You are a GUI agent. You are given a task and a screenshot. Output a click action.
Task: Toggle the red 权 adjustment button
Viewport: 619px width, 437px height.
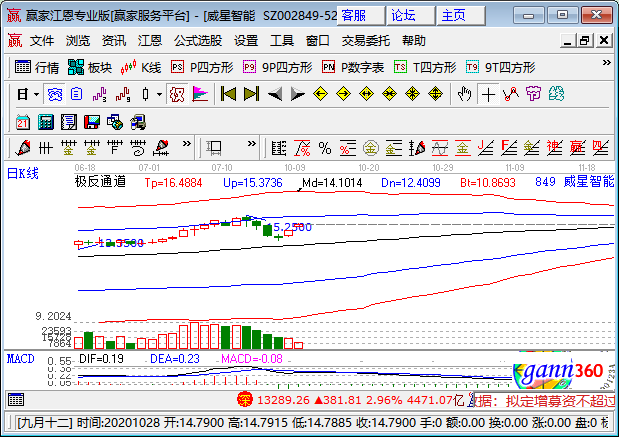point(177,94)
